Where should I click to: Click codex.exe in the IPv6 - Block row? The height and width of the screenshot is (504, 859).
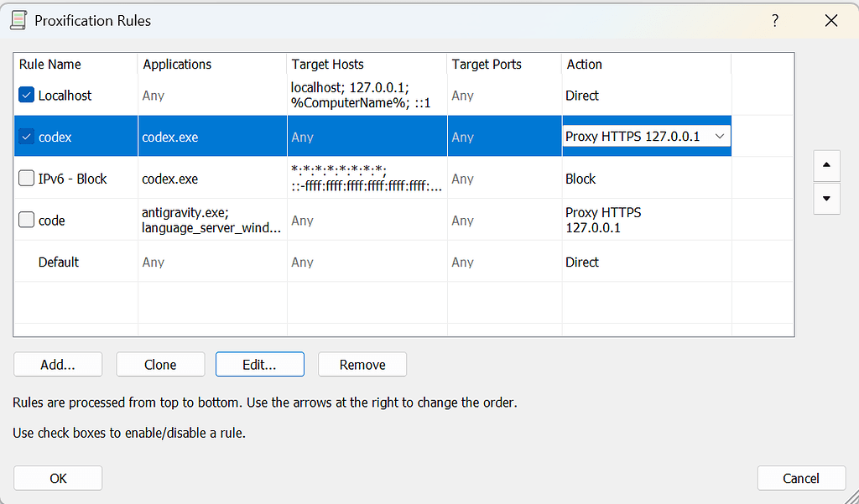point(169,179)
